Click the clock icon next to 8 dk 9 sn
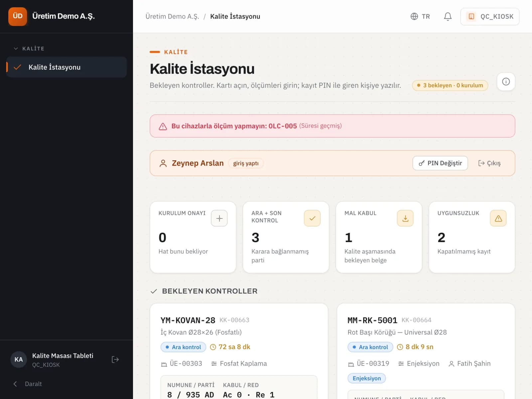The height and width of the screenshot is (399, 532). pyautogui.click(x=400, y=347)
